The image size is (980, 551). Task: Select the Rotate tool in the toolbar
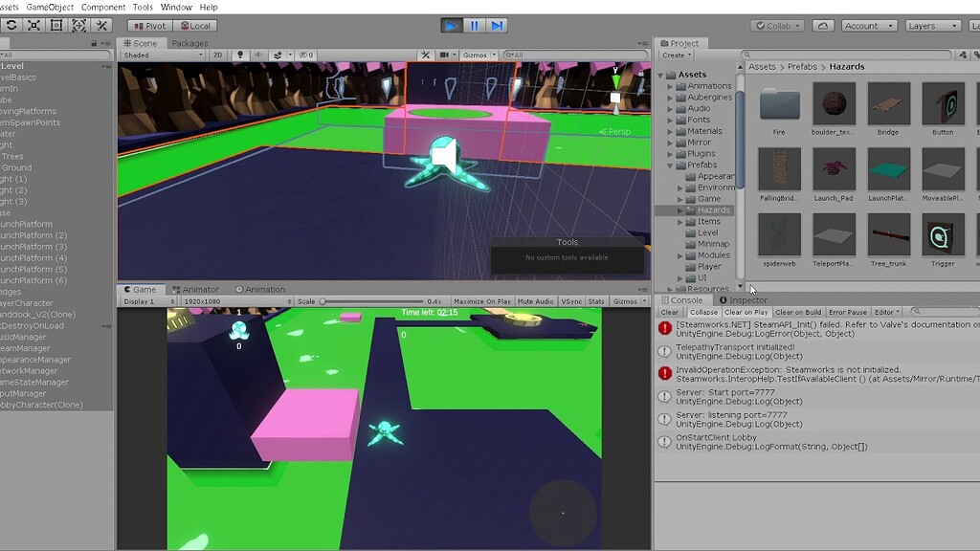coord(11,26)
